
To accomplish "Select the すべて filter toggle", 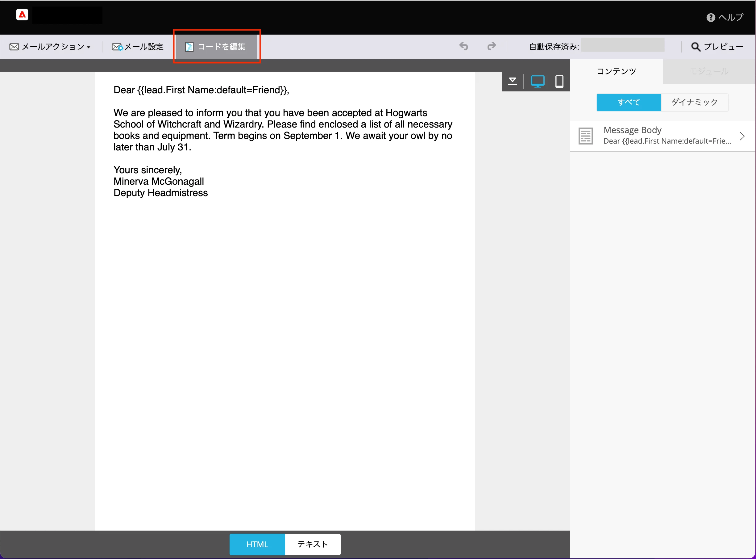I will 629,102.
